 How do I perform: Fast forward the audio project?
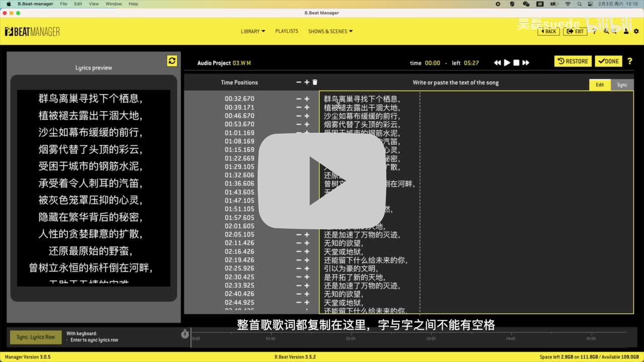(526, 63)
